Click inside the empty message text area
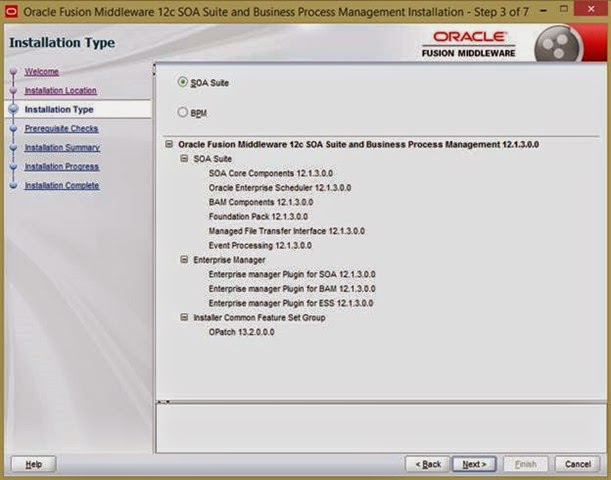The width and height of the screenshot is (611, 480). click(x=381, y=429)
